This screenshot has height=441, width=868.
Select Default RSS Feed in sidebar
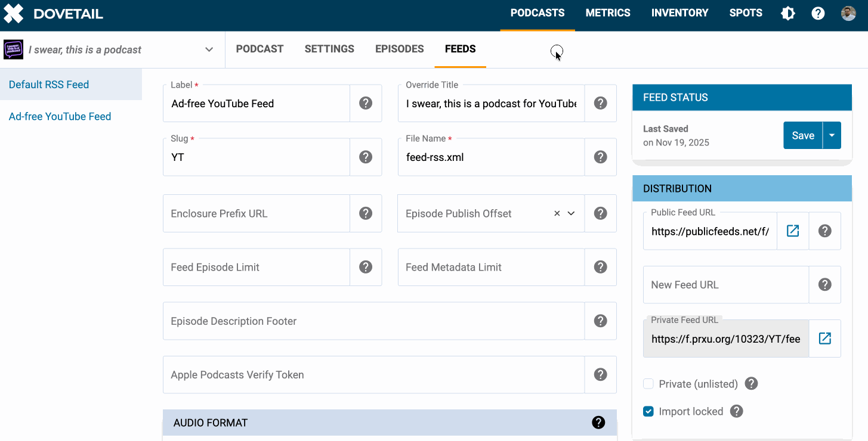49,85
